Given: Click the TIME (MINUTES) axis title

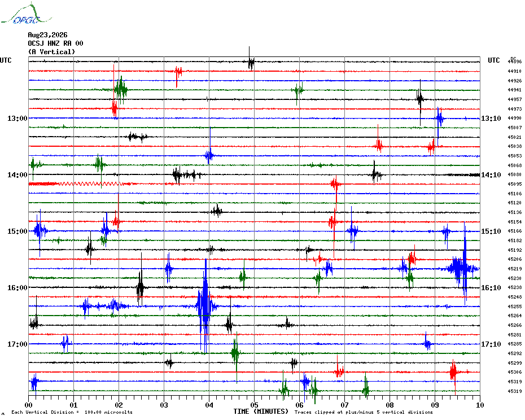Looking at the screenshot, I should click(261, 412).
